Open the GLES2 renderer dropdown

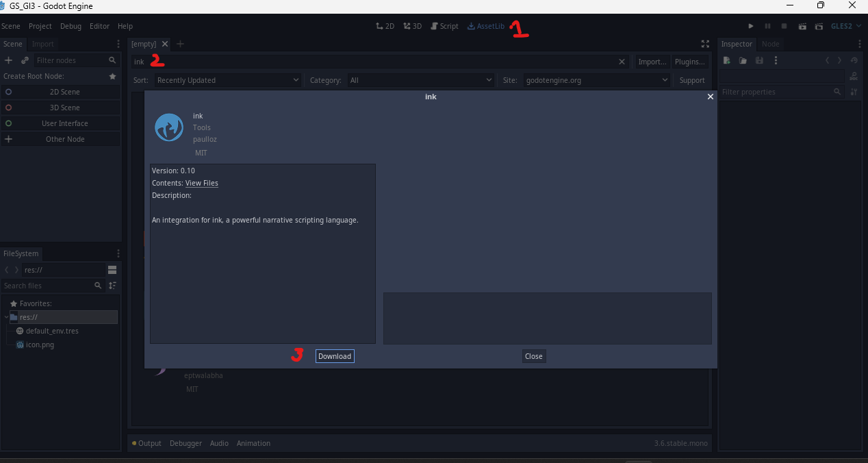pos(845,26)
